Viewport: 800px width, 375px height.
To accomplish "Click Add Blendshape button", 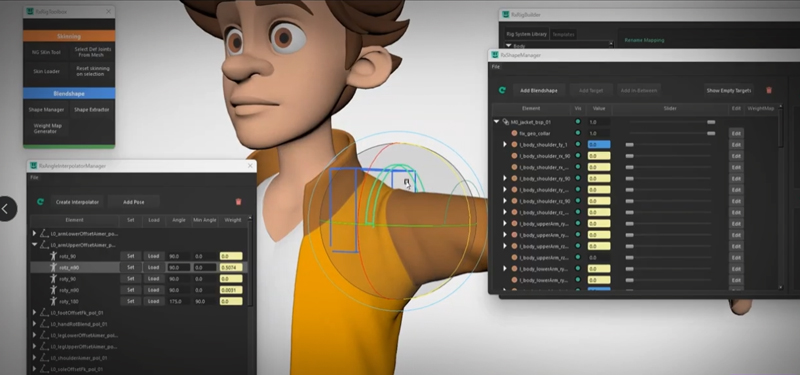I will click(539, 90).
